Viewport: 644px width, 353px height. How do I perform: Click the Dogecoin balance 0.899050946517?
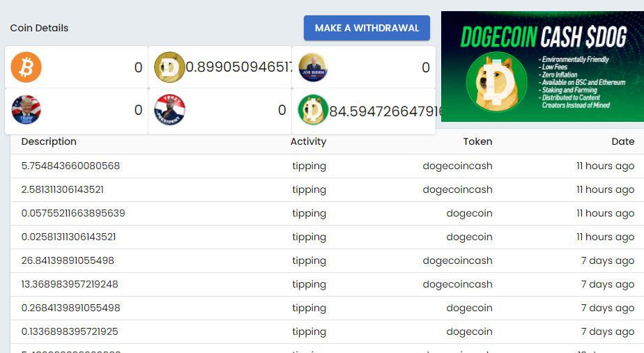click(x=238, y=67)
